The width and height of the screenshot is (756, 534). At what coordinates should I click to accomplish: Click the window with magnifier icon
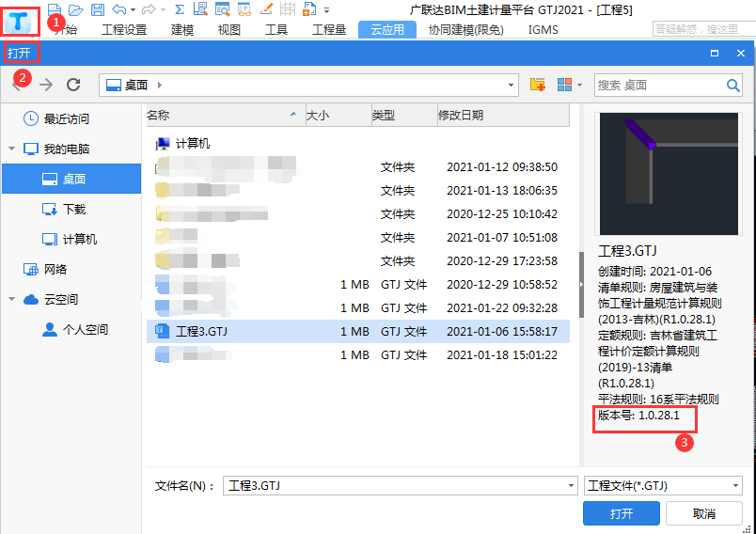pos(222,9)
